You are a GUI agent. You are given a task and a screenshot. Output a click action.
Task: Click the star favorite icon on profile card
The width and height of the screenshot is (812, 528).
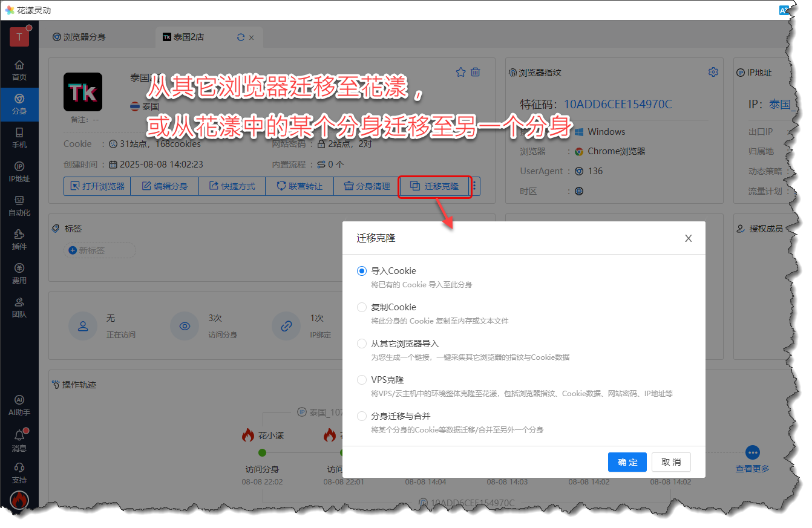point(460,72)
